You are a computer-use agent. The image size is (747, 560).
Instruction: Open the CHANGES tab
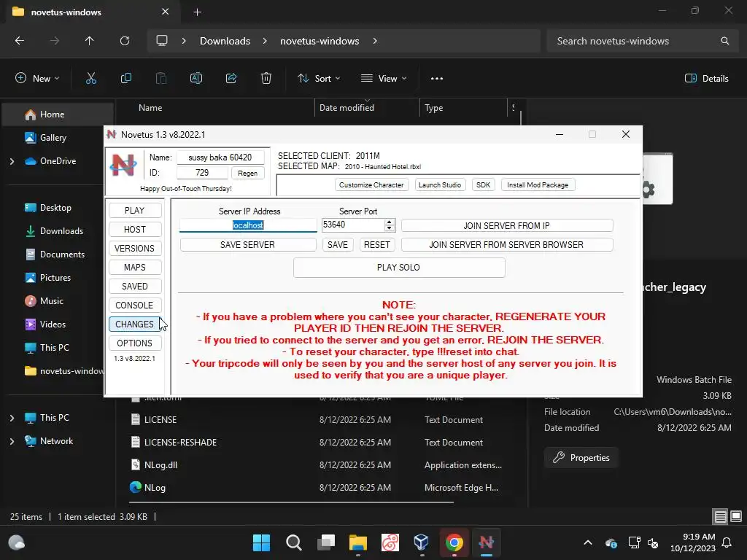[x=135, y=324]
